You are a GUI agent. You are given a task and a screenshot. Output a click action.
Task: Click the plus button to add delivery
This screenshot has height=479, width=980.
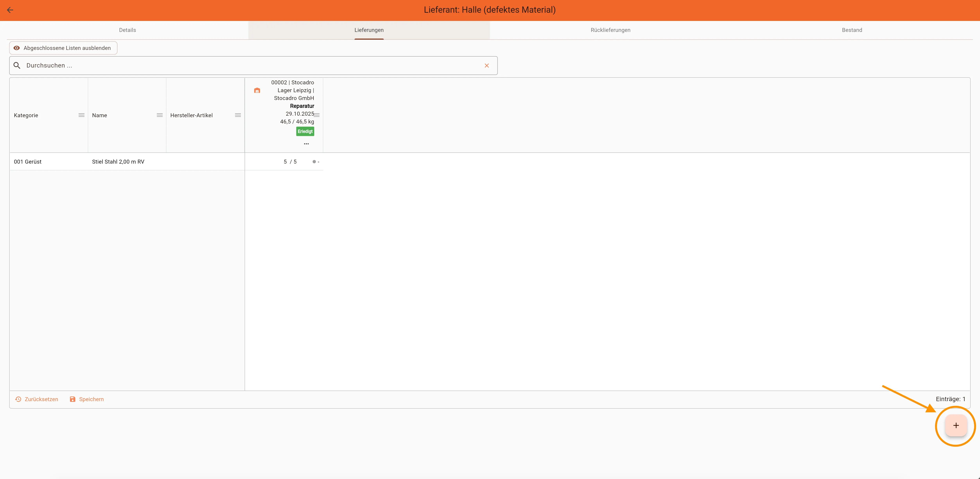tap(956, 426)
